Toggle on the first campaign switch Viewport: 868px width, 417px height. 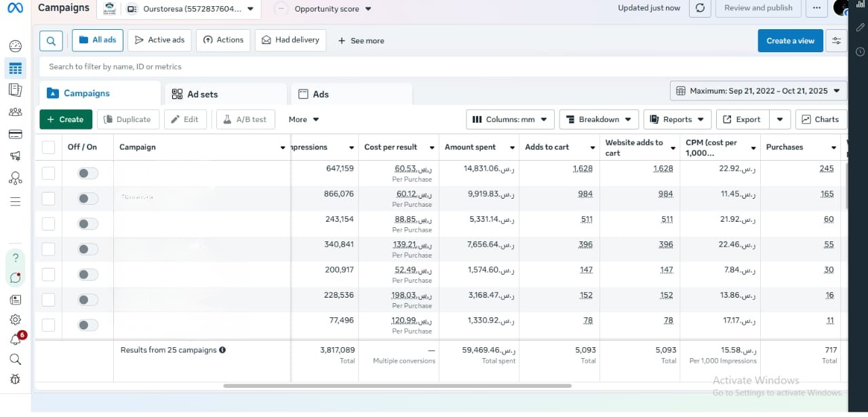pyautogui.click(x=87, y=174)
